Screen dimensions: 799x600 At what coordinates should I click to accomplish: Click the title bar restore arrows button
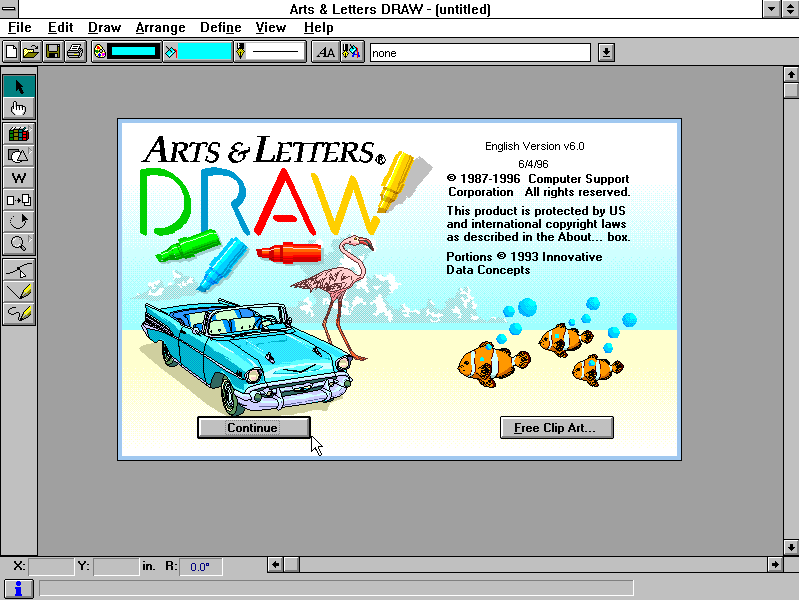790,9
